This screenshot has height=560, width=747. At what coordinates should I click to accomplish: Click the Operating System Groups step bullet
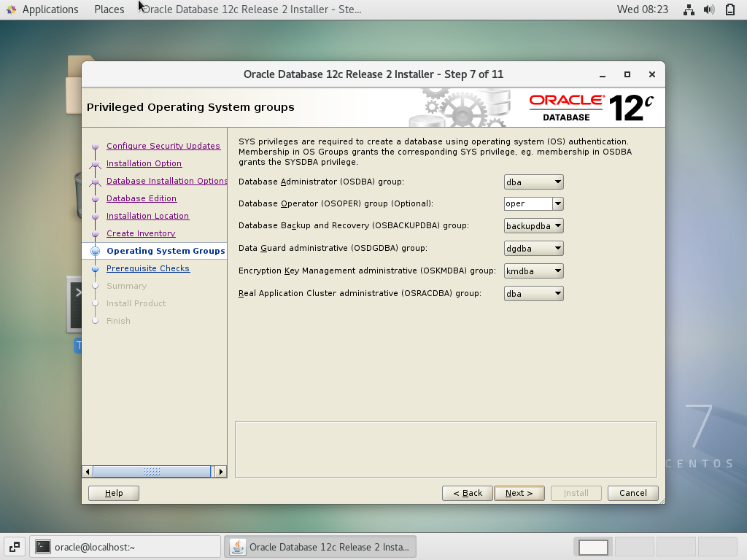coord(96,251)
